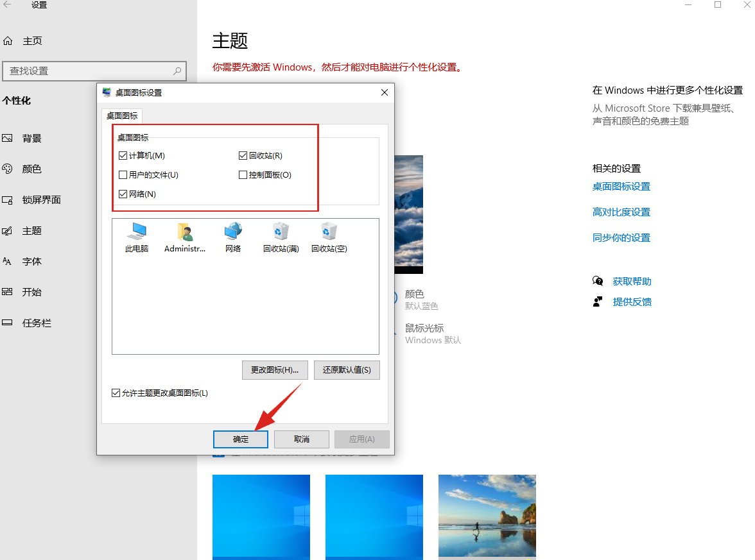Click the 桌面图标设置 dialog title icon

[107, 92]
